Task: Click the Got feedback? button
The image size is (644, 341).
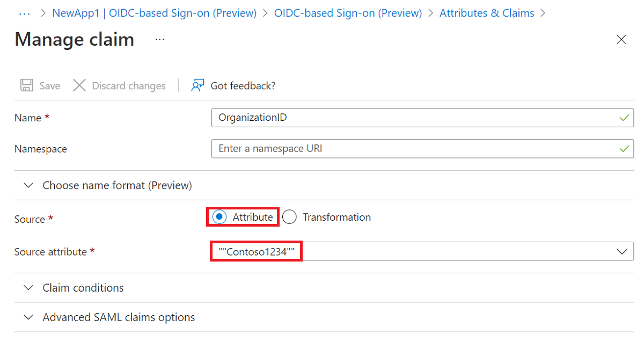Action: click(x=233, y=85)
